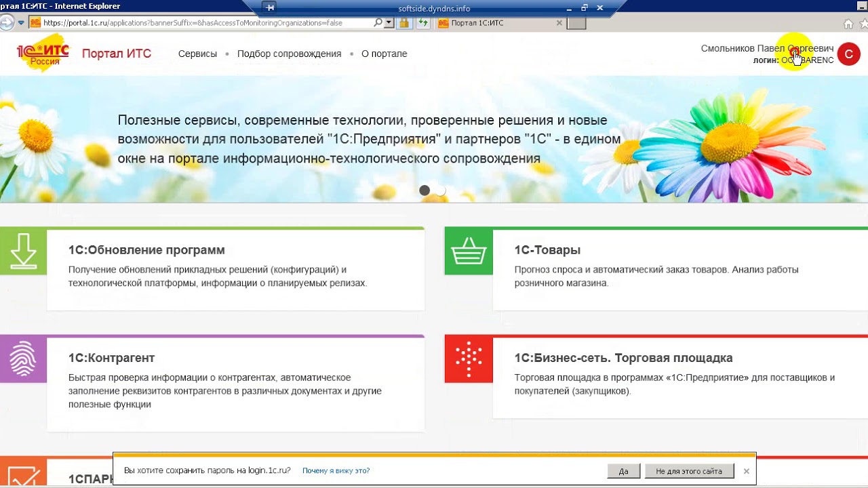The width and height of the screenshot is (868, 488).
Task: Click the pin icon on remote session bar
Action: [x=271, y=8]
